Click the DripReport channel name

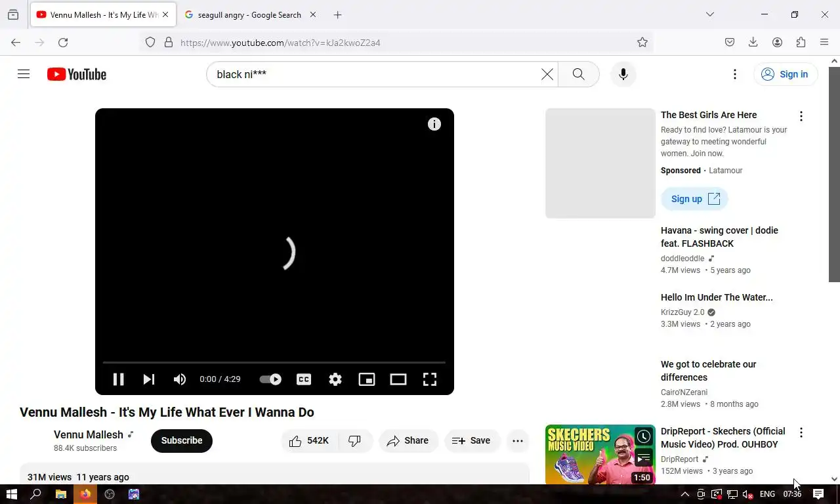point(679,459)
